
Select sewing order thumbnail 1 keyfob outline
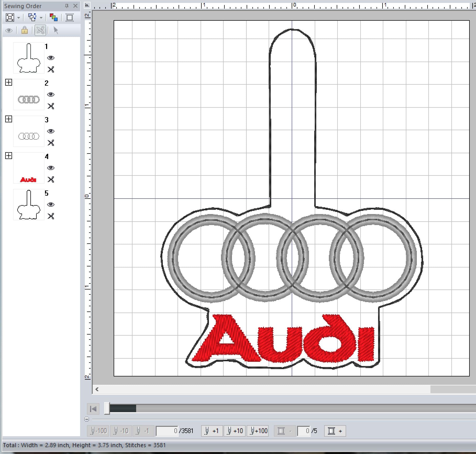(x=29, y=58)
